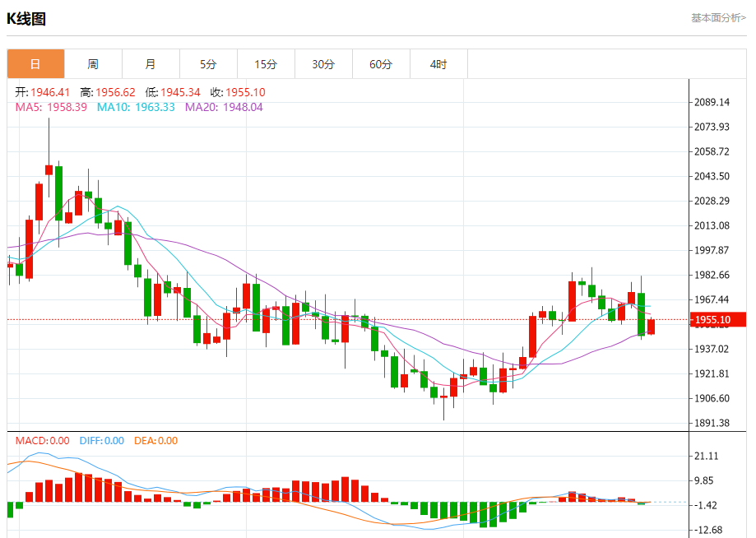
Task: Open the 5分 chart tab
Action: click(x=208, y=63)
